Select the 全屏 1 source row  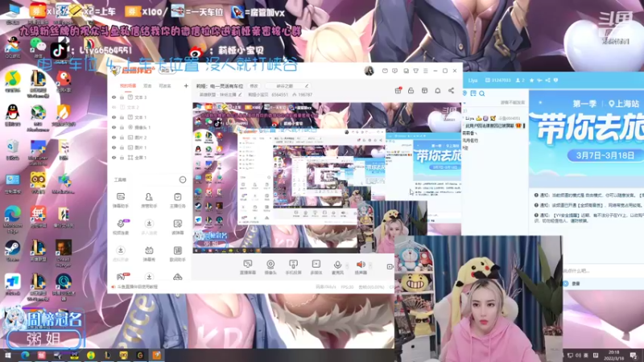[150, 158]
